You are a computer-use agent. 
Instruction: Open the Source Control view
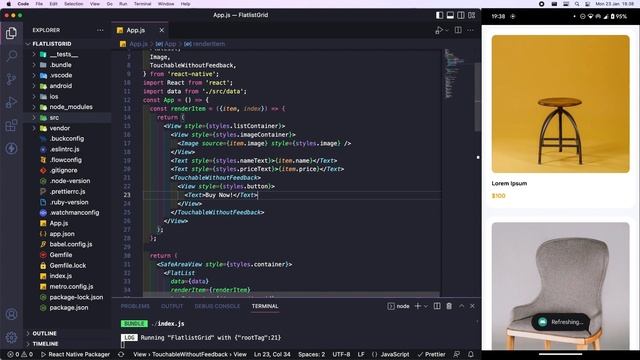[11, 79]
